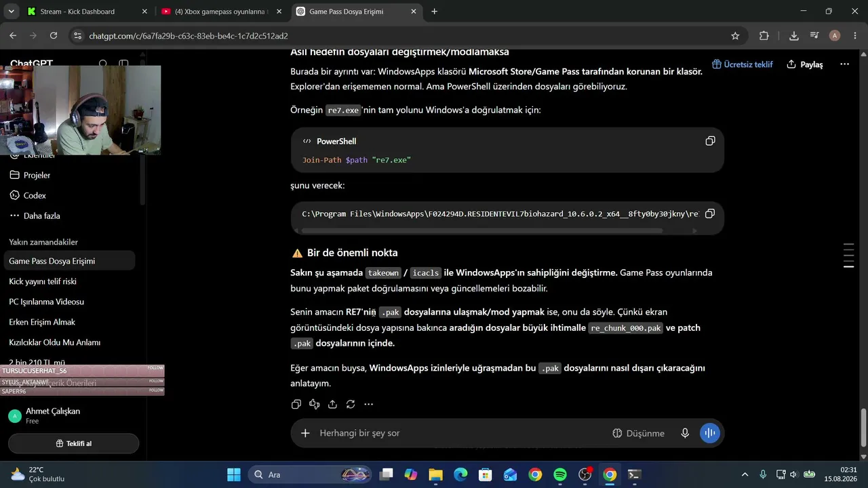Open Microsoft Edge from the taskbar
This screenshot has width=868, height=488.
click(460, 474)
